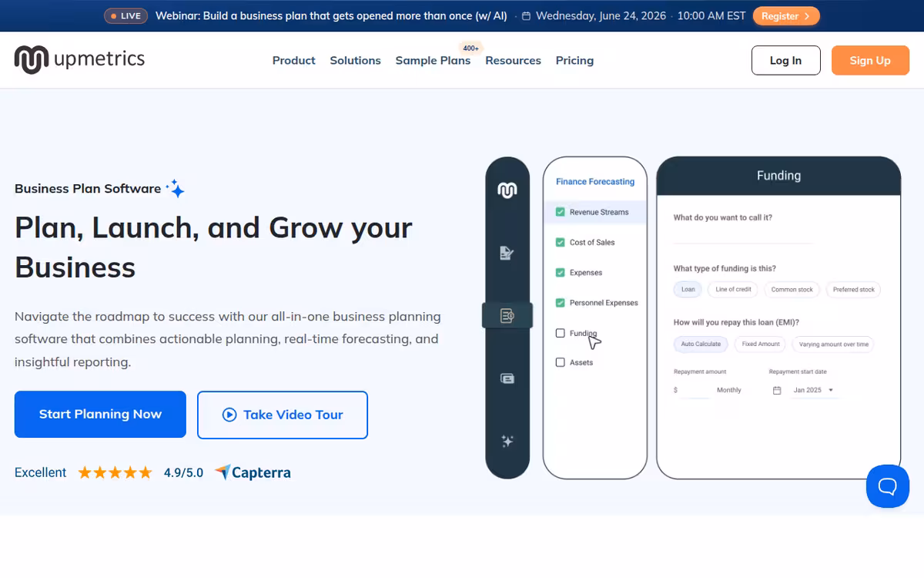Image resolution: width=924 pixels, height=578 pixels.
Task: Toggle the Personnel Expenses checkbox
Action: [560, 303]
